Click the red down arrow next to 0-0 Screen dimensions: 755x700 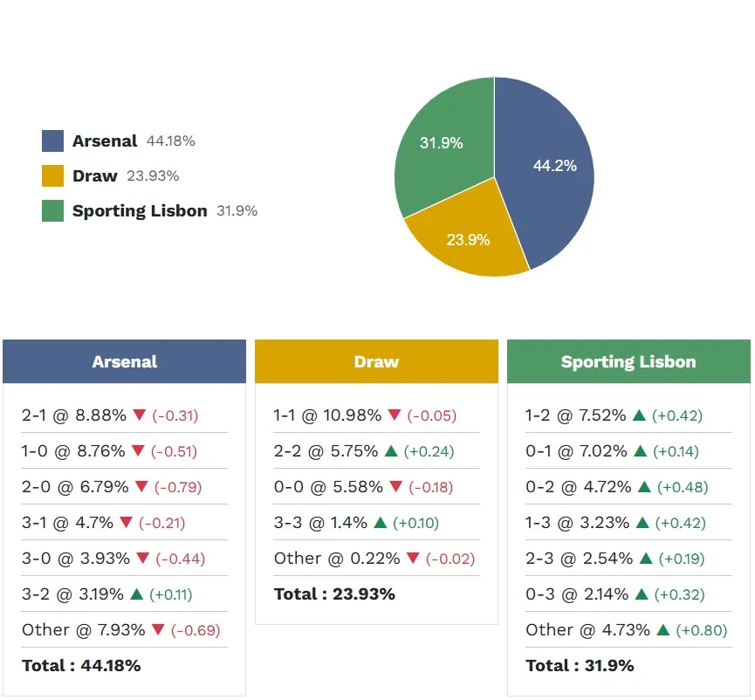[x=395, y=487]
